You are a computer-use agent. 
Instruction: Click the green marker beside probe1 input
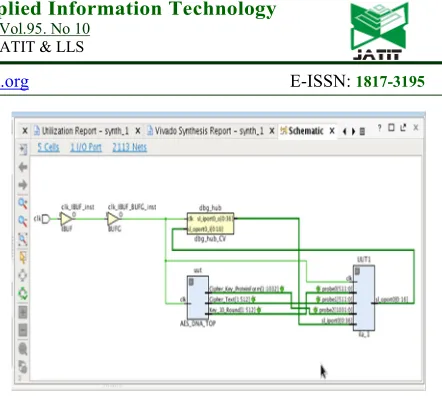(318, 299)
